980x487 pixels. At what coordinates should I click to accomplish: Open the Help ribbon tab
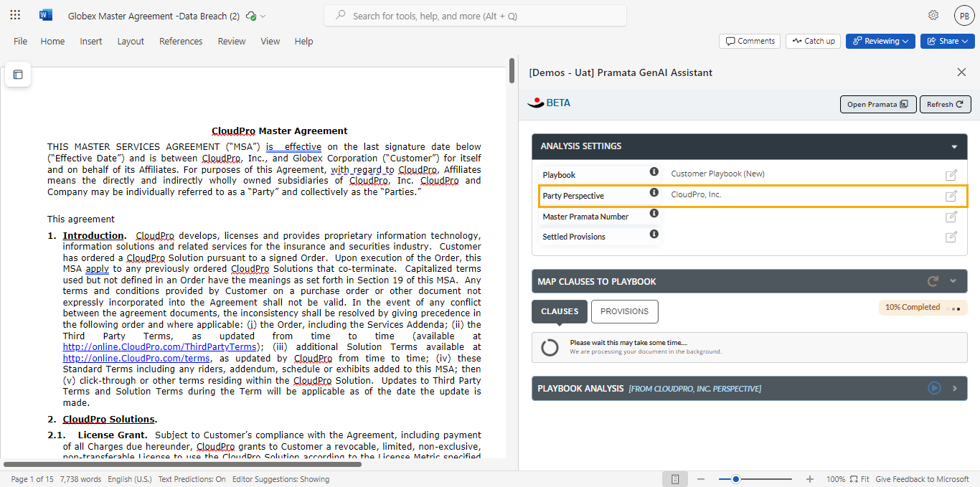304,41
